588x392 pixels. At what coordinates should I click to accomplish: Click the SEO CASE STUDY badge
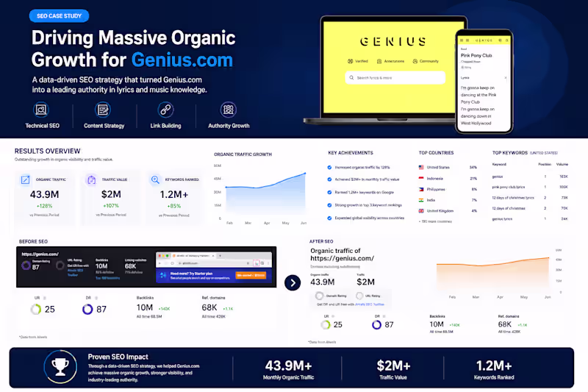click(59, 15)
